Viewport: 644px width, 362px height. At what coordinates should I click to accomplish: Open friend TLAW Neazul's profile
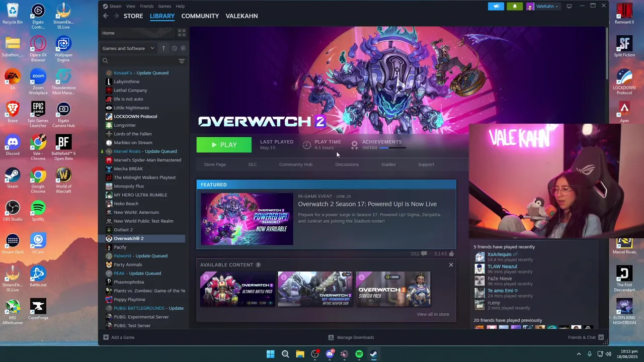pos(502,266)
